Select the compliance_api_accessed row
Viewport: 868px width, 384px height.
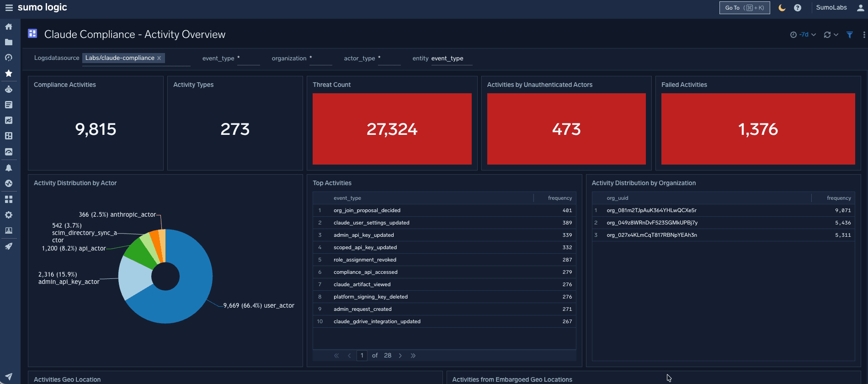(x=444, y=272)
